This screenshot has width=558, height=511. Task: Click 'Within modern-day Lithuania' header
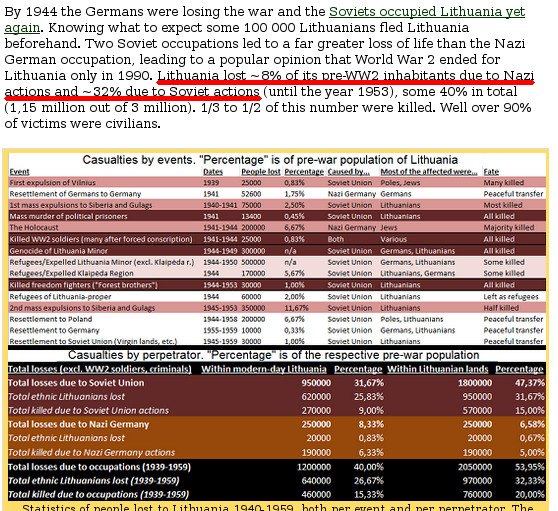pyautogui.click(x=264, y=369)
